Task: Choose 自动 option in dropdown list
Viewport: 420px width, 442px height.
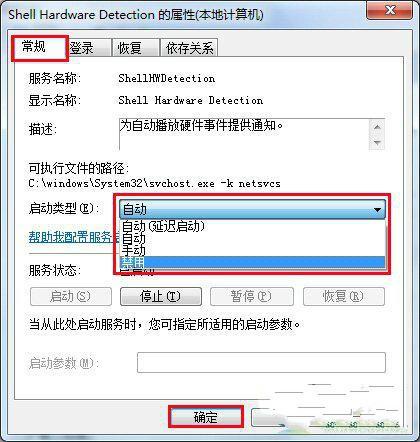Action: point(252,238)
